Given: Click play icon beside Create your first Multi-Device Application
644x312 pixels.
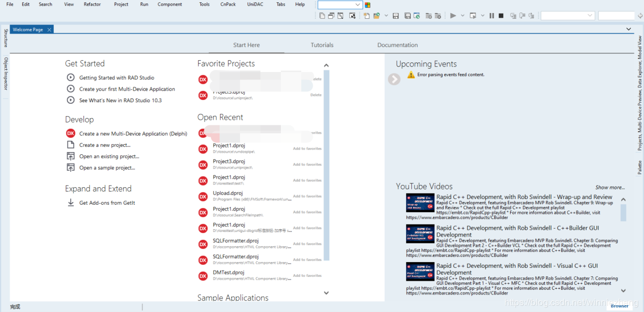Looking at the screenshot, I should [x=71, y=88].
